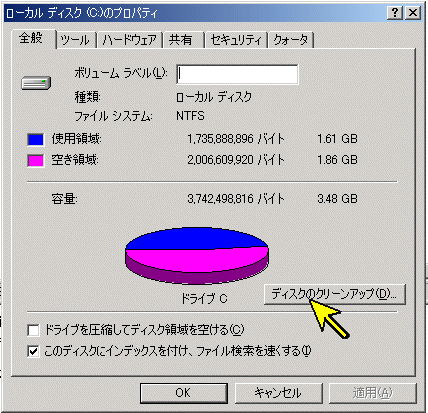Uncheck the disk indexing checkbox
This screenshot has width=428, height=413.
click(x=33, y=351)
